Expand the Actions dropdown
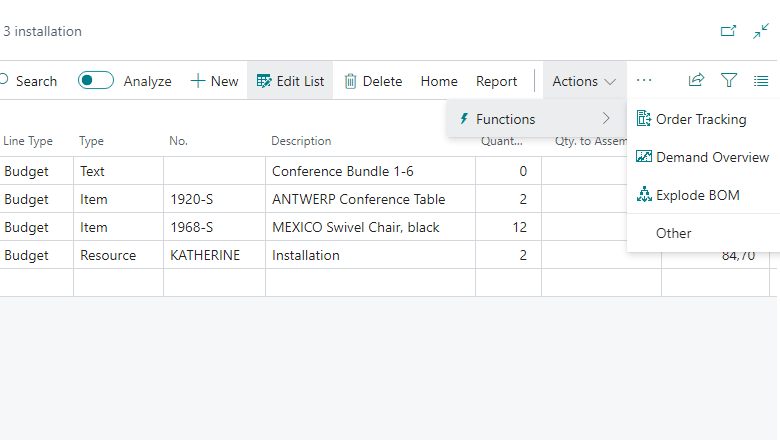 click(584, 81)
